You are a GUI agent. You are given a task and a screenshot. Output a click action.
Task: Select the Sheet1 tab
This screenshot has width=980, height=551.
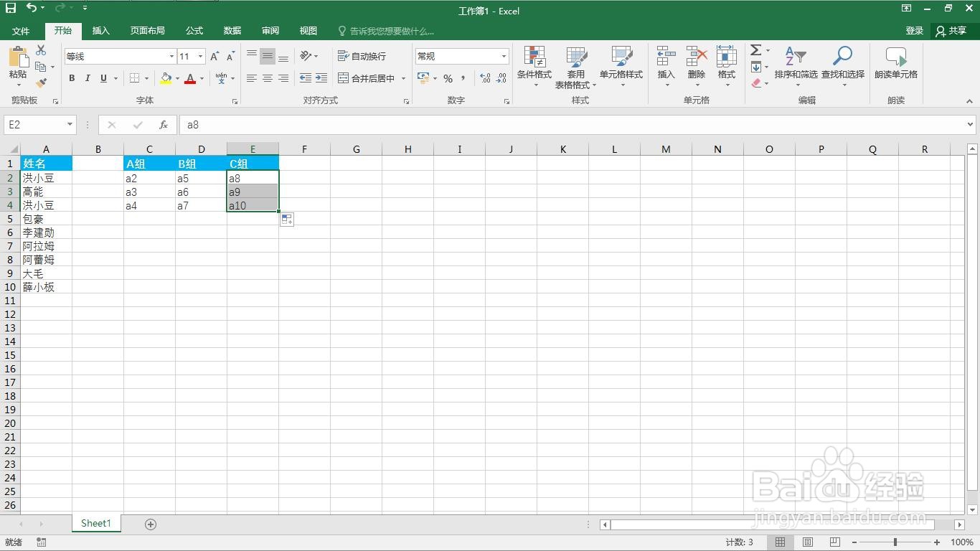[96, 524]
